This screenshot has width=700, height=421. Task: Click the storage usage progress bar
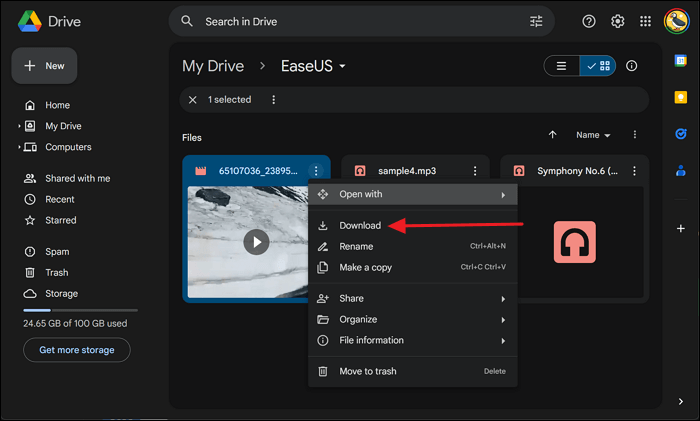tap(80, 310)
